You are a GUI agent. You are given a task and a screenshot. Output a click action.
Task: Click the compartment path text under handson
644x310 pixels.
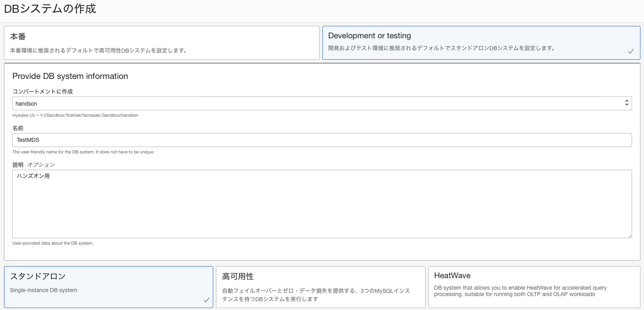tap(75, 116)
